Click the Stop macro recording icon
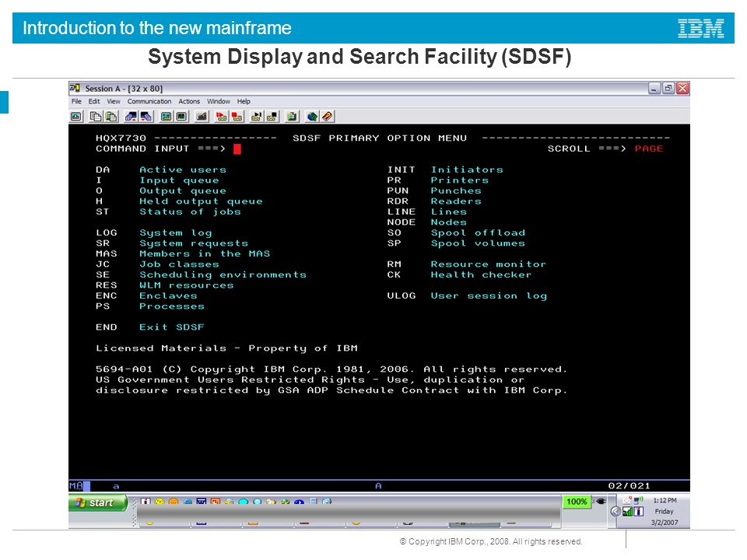 pyautogui.click(x=237, y=116)
